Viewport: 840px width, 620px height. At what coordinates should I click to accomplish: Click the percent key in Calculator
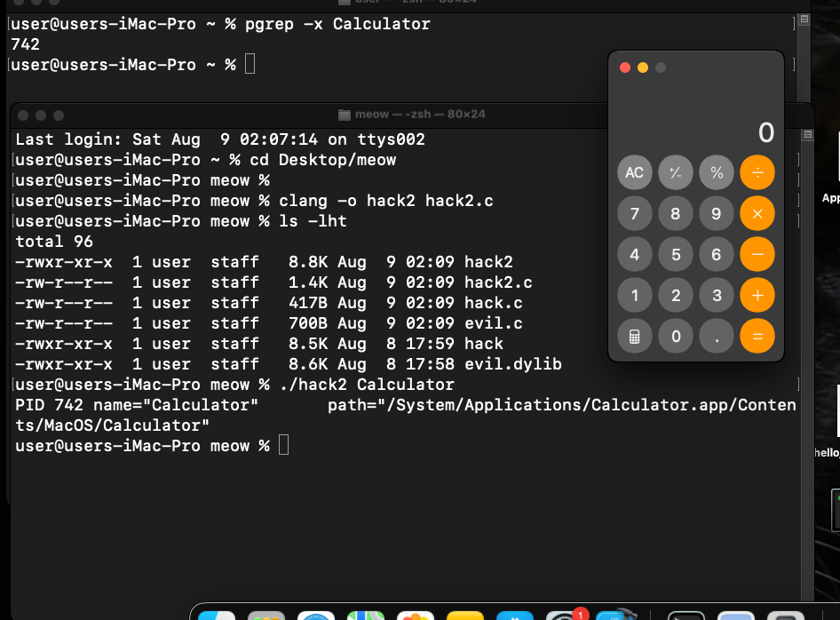717,172
